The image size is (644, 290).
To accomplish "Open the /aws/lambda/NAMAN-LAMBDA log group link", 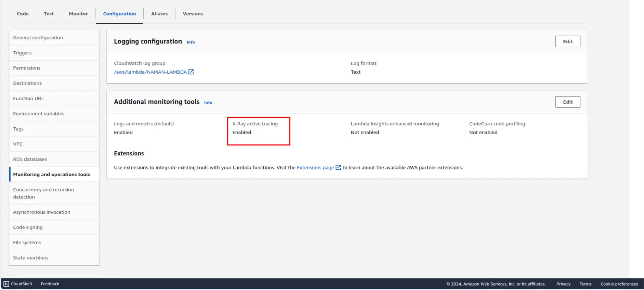I will point(150,72).
